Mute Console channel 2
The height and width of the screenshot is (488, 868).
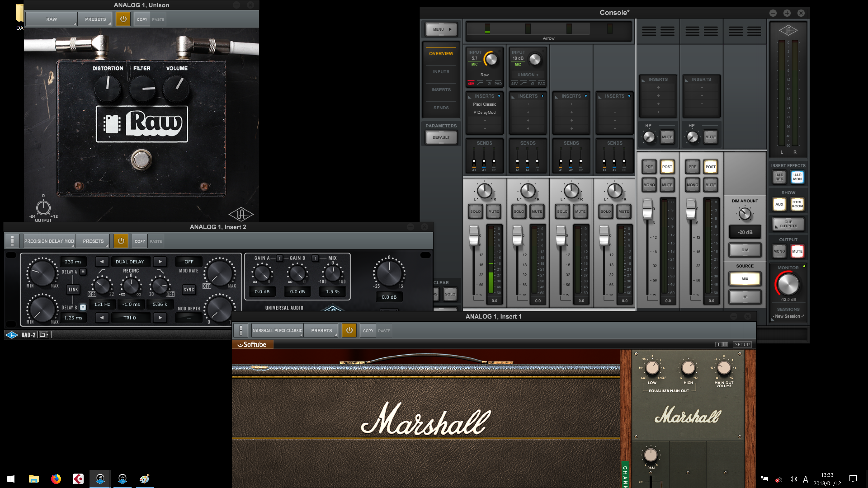tap(537, 211)
